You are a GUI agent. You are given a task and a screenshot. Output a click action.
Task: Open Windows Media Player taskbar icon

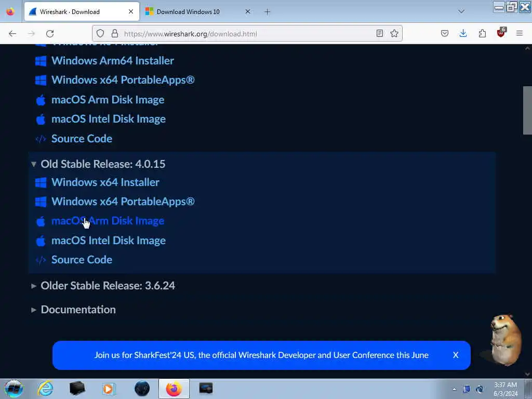tap(109, 389)
